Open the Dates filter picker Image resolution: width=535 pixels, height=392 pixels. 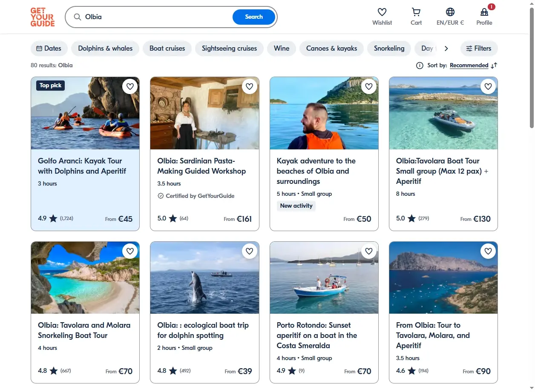point(49,49)
